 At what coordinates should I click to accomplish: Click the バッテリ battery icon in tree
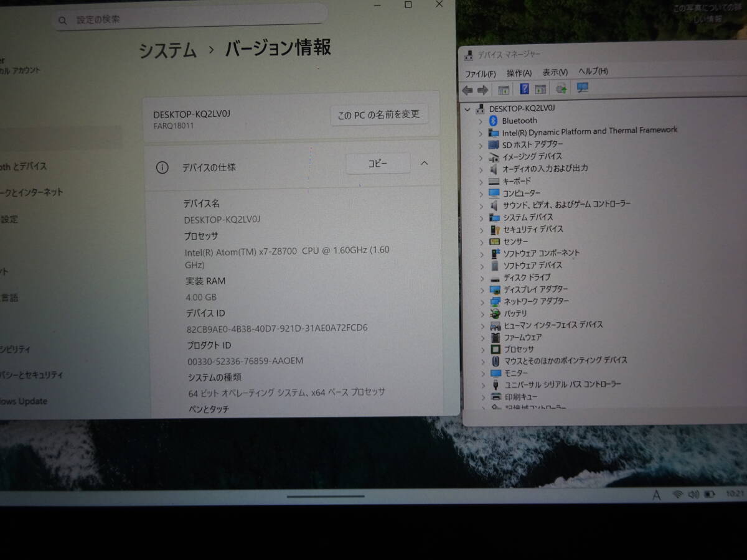point(496,314)
